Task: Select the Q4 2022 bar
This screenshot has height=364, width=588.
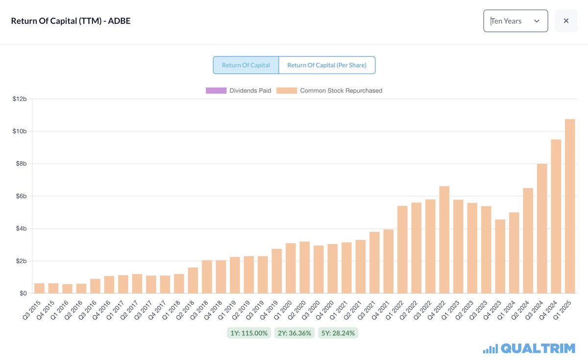Action: (x=444, y=240)
